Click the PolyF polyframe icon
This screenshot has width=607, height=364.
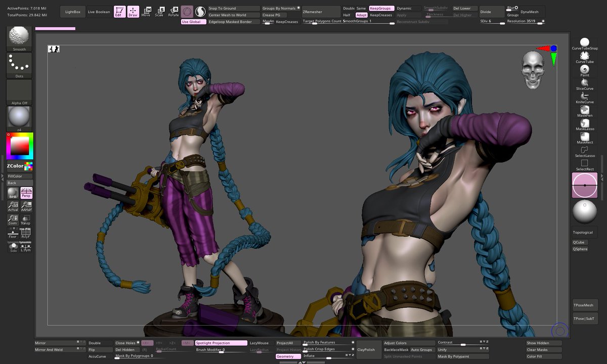click(26, 233)
